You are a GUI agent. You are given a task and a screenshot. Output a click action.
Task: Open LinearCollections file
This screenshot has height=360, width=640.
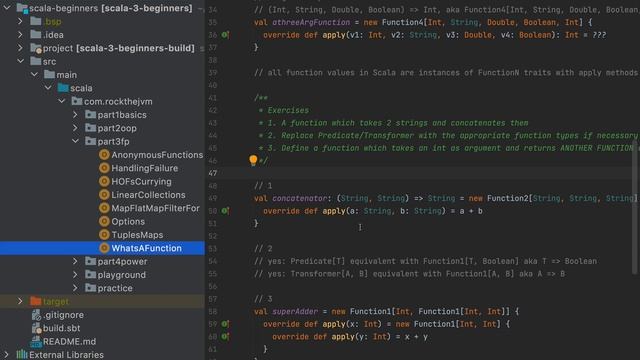coord(148,195)
